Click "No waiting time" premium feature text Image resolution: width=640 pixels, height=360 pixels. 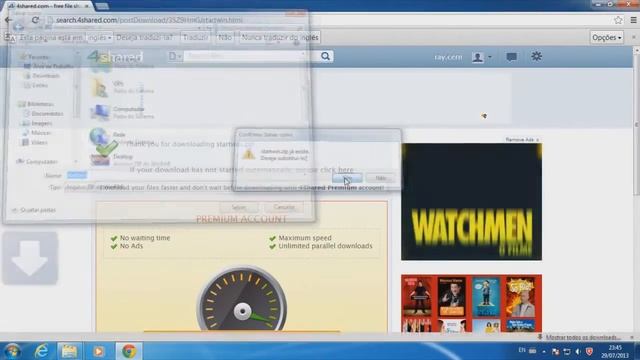[145, 238]
